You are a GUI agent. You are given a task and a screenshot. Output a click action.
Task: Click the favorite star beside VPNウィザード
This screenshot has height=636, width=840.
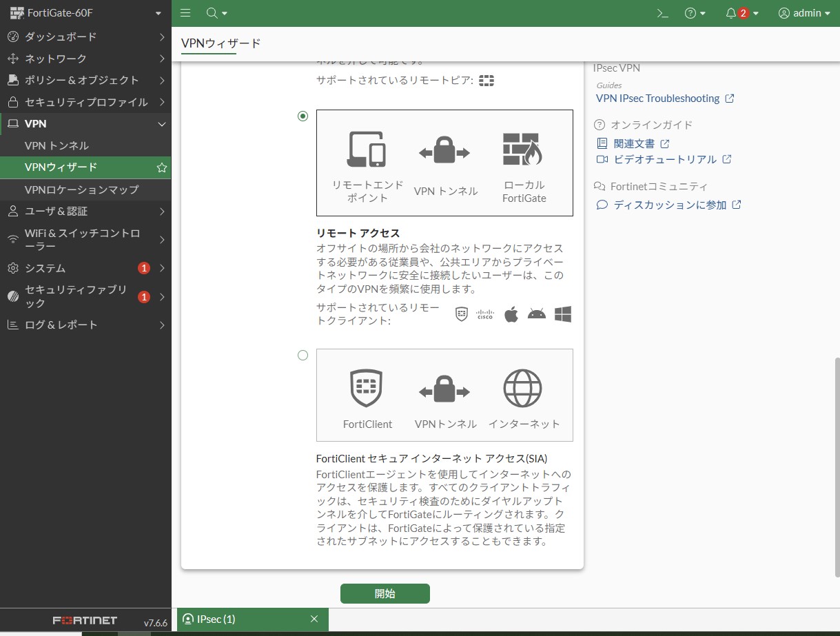161,167
